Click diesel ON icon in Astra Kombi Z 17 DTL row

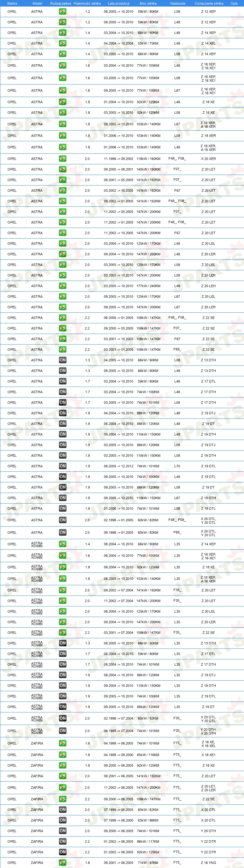click(63, 654)
